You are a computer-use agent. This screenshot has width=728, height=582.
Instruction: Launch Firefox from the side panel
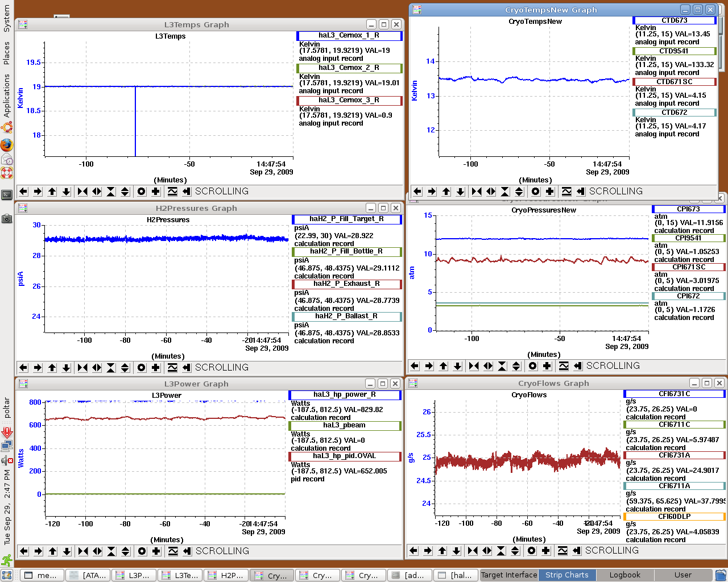tap(7, 145)
